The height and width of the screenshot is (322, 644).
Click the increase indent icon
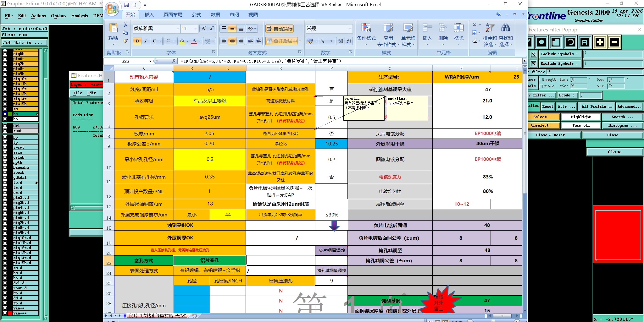(x=259, y=41)
